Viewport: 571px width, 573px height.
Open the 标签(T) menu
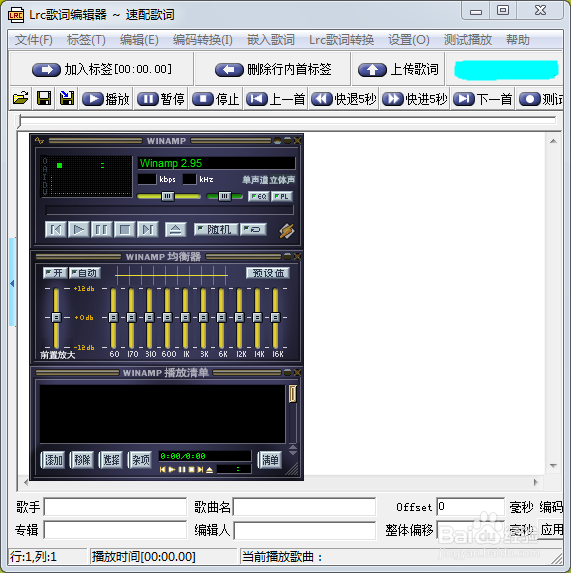pyautogui.click(x=86, y=39)
